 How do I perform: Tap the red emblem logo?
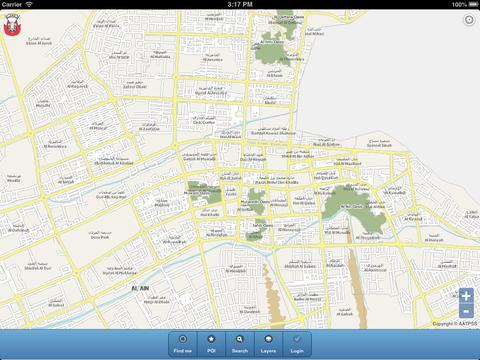[x=12, y=25]
